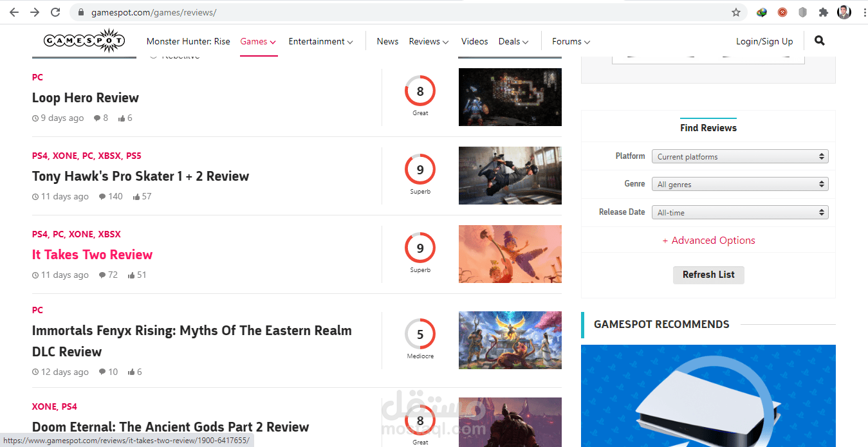Click It Takes Two thumbs-up icon
The height and width of the screenshot is (447, 868).
pyautogui.click(x=131, y=275)
